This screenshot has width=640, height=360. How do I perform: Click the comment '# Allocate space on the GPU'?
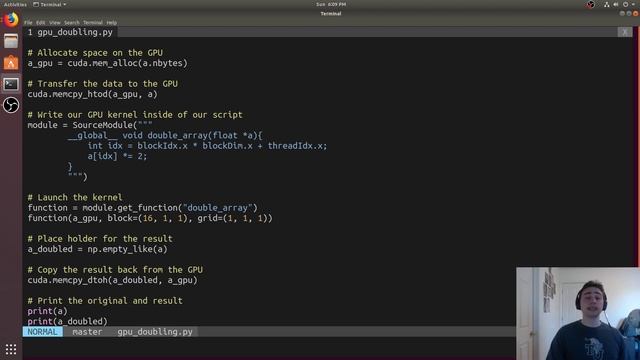95,53
